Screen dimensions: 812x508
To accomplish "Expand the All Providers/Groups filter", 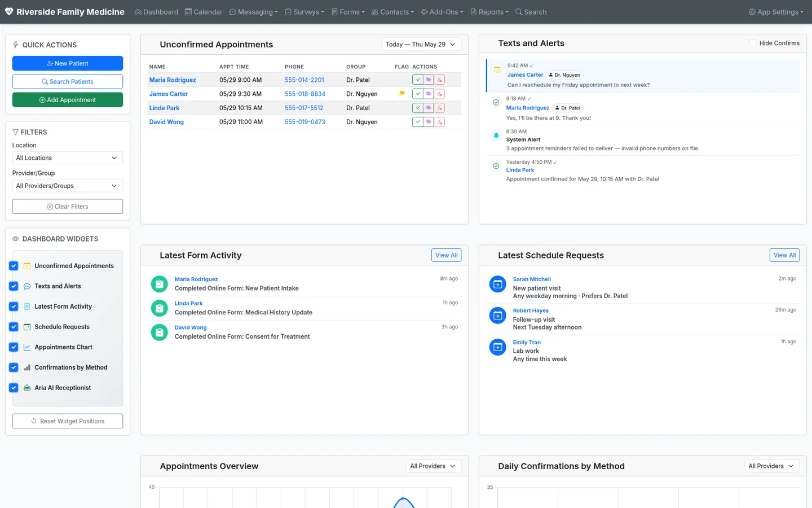I will tap(68, 186).
